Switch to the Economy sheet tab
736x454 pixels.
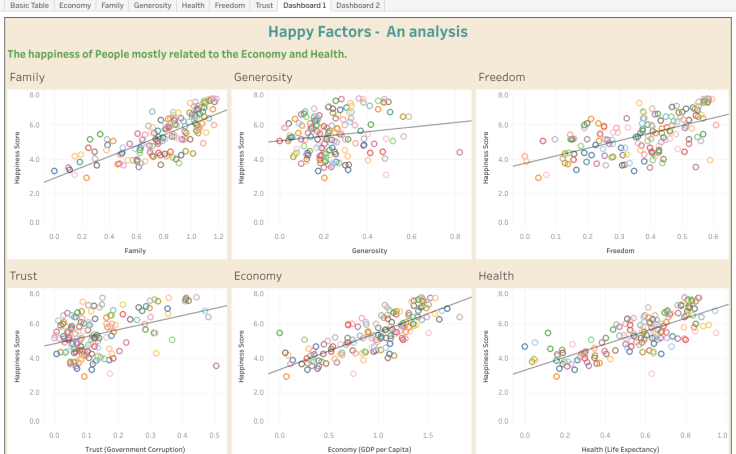pyautogui.click(x=75, y=5)
